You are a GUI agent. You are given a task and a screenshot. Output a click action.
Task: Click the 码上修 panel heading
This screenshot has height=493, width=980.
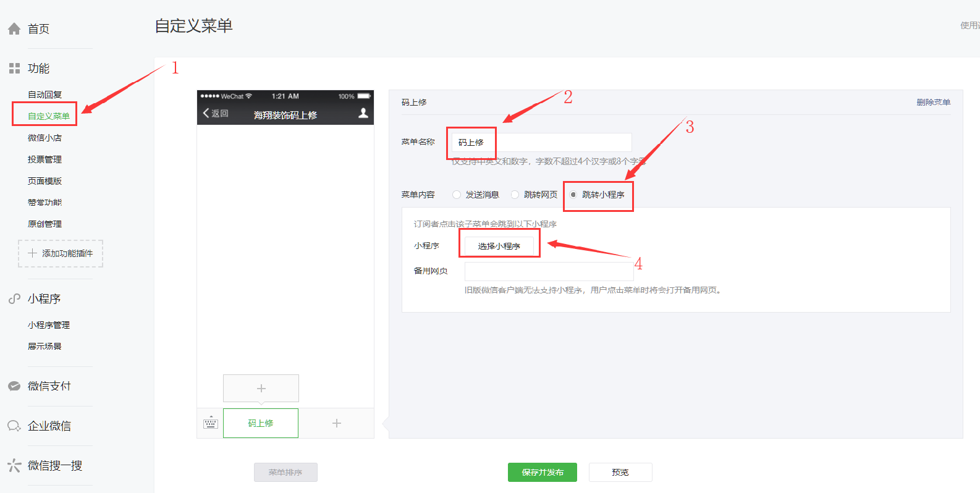[x=414, y=102]
